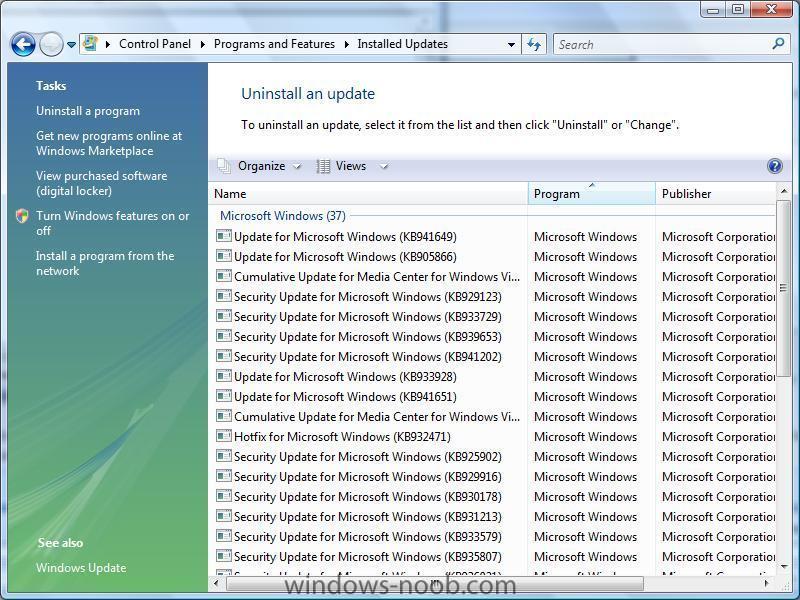Expand the arrow after Programs and Features breadcrumb
Screen dimensions: 800x600
(346, 44)
